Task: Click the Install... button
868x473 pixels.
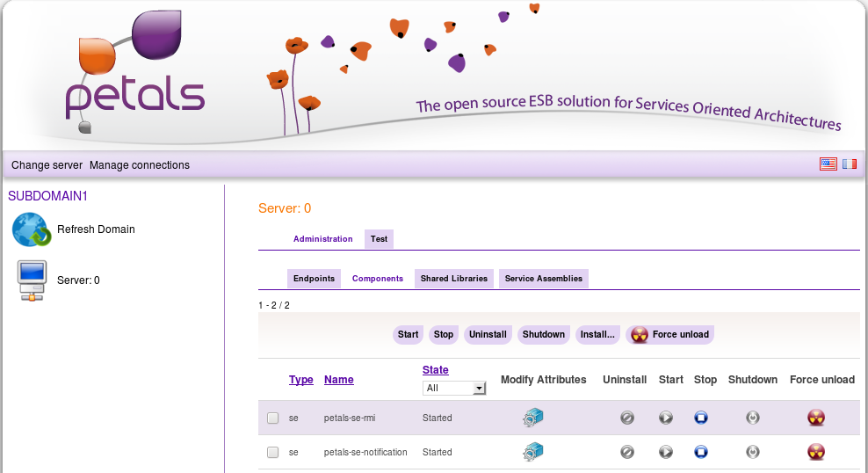Action: [x=597, y=334]
